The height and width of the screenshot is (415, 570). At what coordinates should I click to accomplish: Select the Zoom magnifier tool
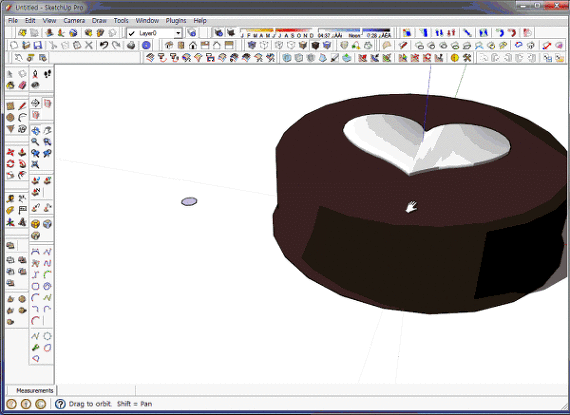(35, 142)
